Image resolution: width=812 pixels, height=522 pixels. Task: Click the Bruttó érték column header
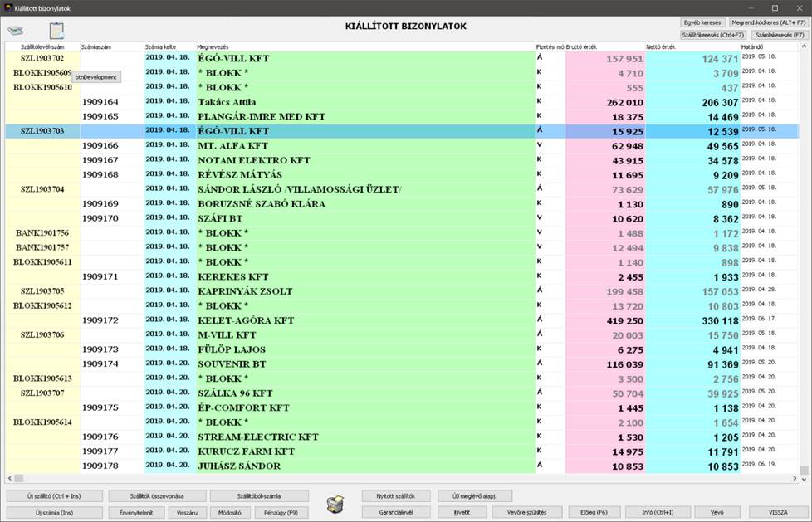pyautogui.click(x=605, y=47)
